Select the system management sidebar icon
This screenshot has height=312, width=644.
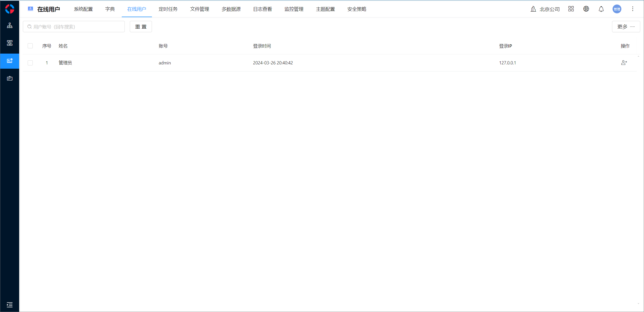click(10, 61)
